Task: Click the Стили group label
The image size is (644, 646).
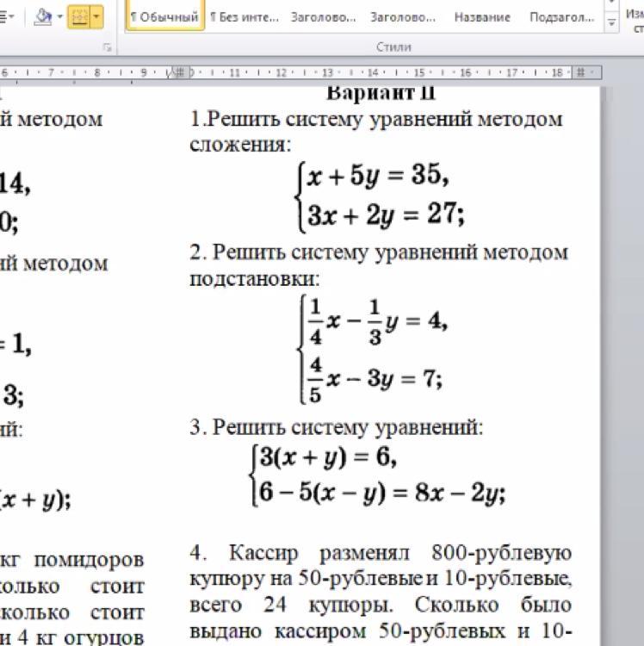Action: pyautogui.click(x=393, y=47)
